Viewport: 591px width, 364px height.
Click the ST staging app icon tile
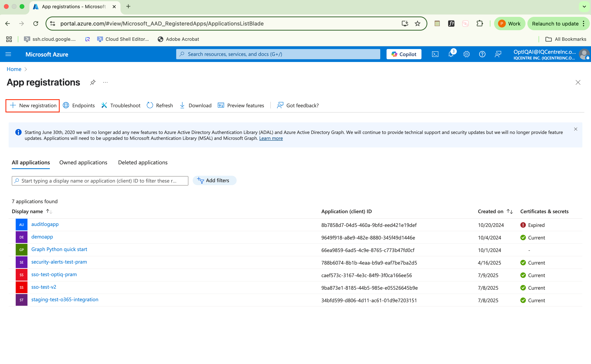pos(21,300)
